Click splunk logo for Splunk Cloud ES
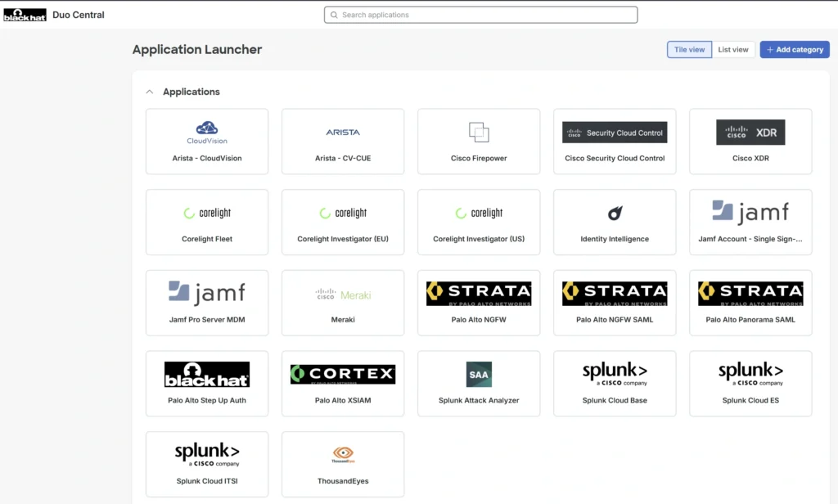838x504 pixels. pos(750,374)
